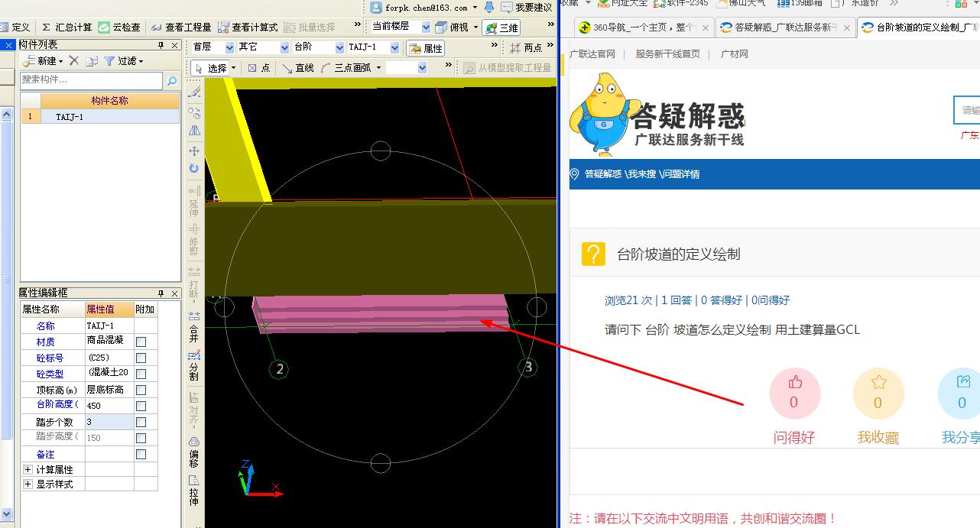This screenshot has height=528, width=980.
Task: Select the 移动 move tool icon
Action: pos(194,151)
